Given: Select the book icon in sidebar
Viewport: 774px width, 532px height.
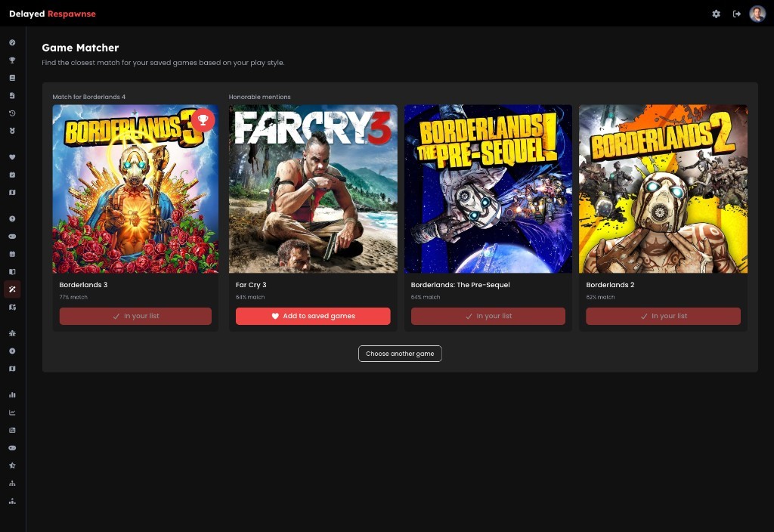Looking at the screenshot, I should point(12,78).
